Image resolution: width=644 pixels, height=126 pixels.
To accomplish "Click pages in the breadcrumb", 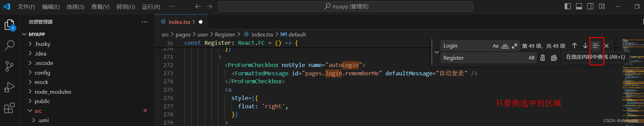I will click(x=183, y=34).
